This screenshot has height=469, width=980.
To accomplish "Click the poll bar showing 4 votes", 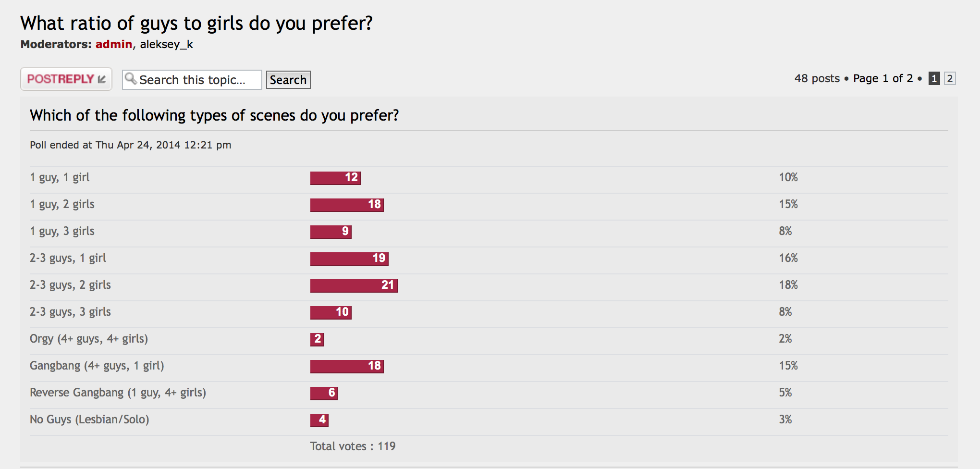I will pos(319,420).
